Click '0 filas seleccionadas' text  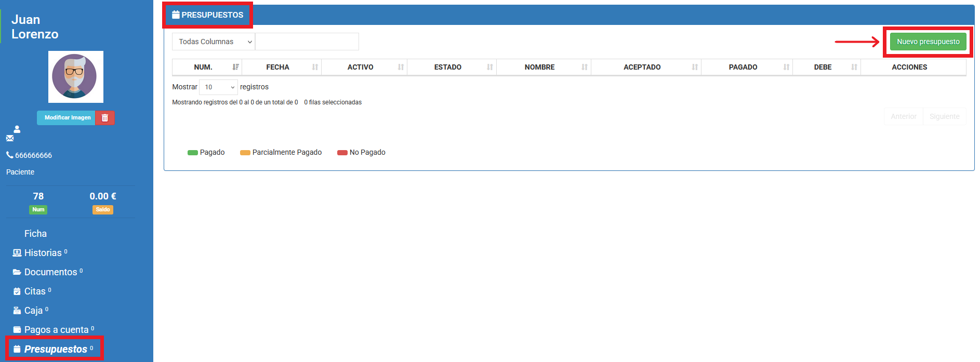[333, 102]
